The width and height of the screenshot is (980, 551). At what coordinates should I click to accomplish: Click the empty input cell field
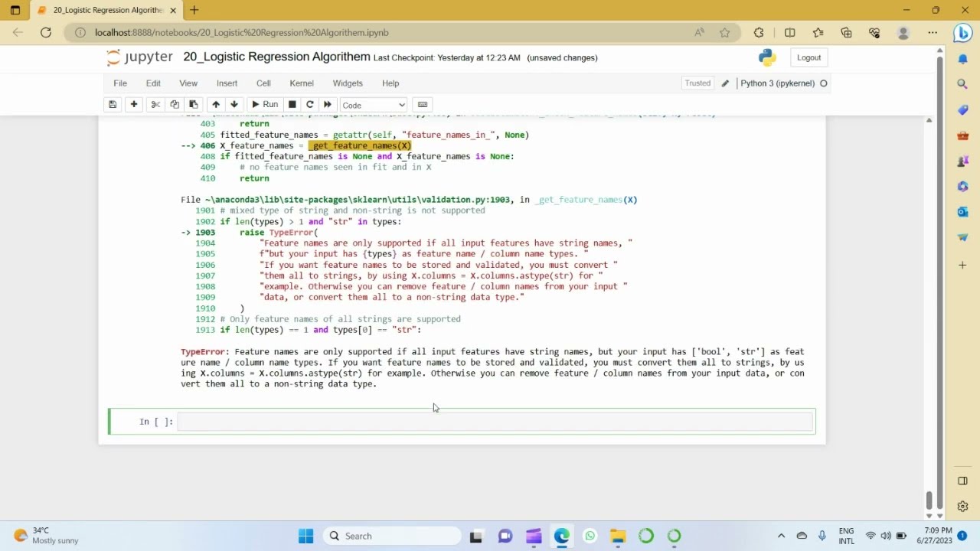[495, 422]
